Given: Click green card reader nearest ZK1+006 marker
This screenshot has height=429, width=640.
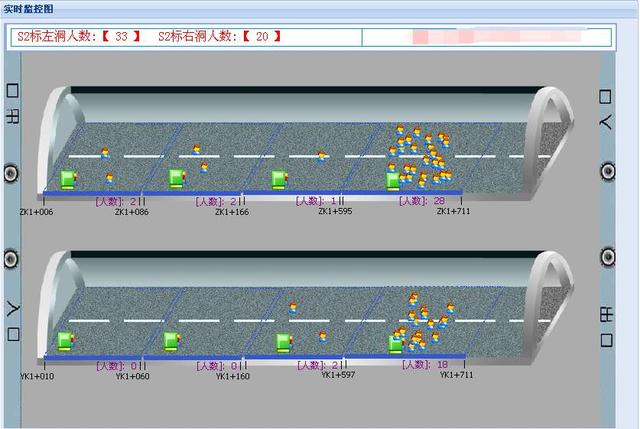Looking at the screenshot, I should (68, 180).
